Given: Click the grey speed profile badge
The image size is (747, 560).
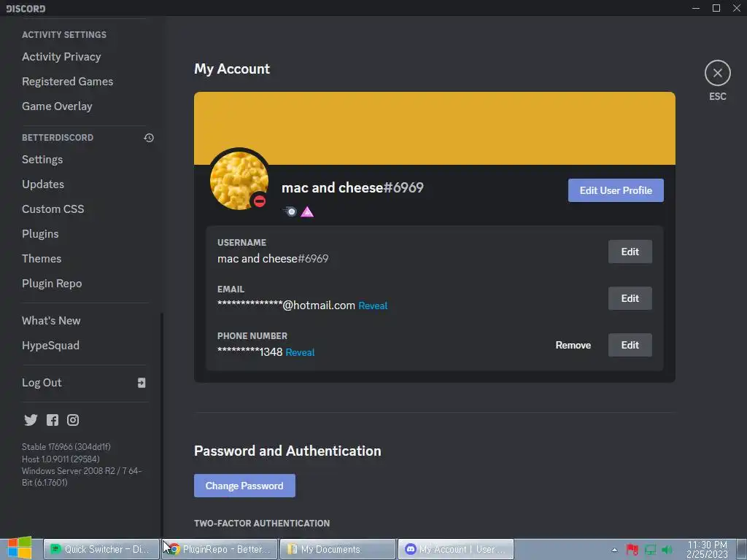Looking at the screenshot, I should pos(290,211).
